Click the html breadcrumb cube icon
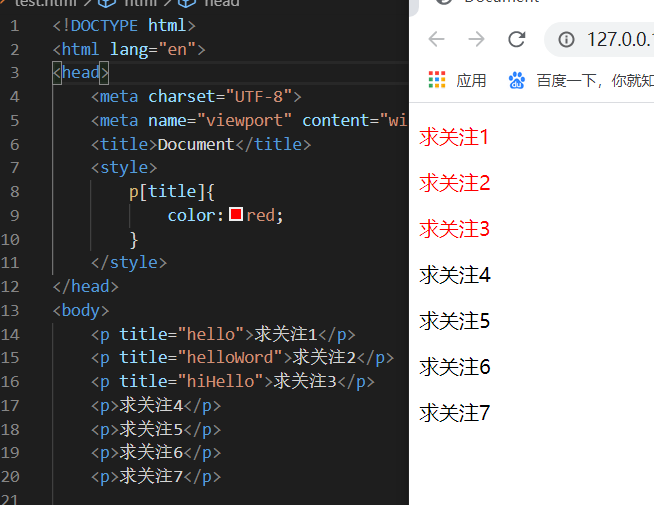 coord(107,3)
